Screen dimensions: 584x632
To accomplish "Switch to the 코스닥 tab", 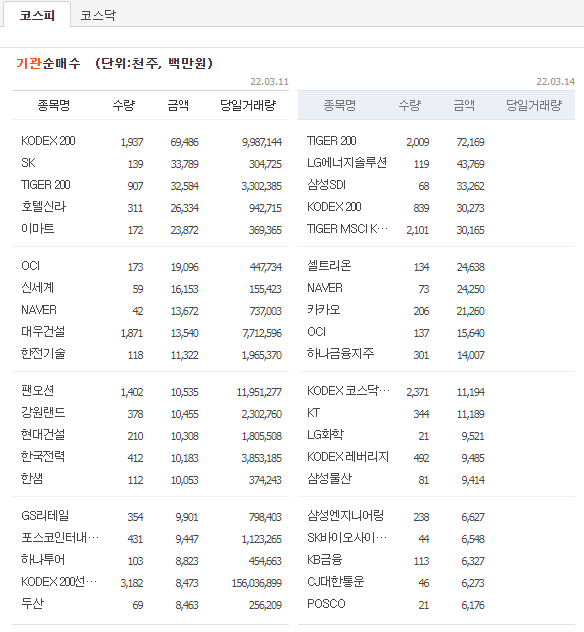I will tap(98, 15).
